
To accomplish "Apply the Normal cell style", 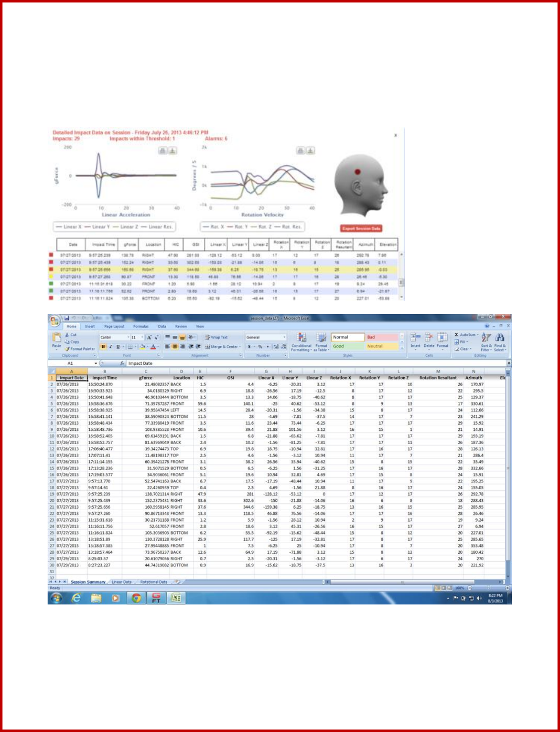I will click(x=348, y=337).
